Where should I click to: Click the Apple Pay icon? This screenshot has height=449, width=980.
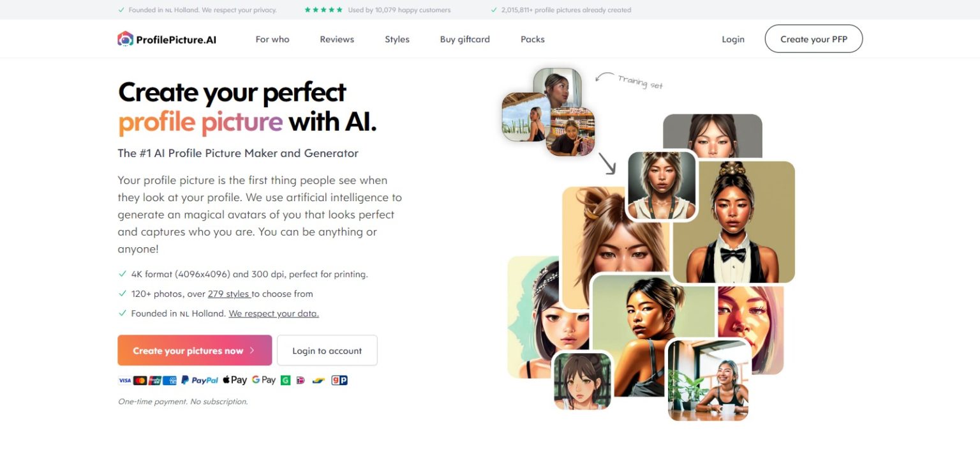pos(234,380)
